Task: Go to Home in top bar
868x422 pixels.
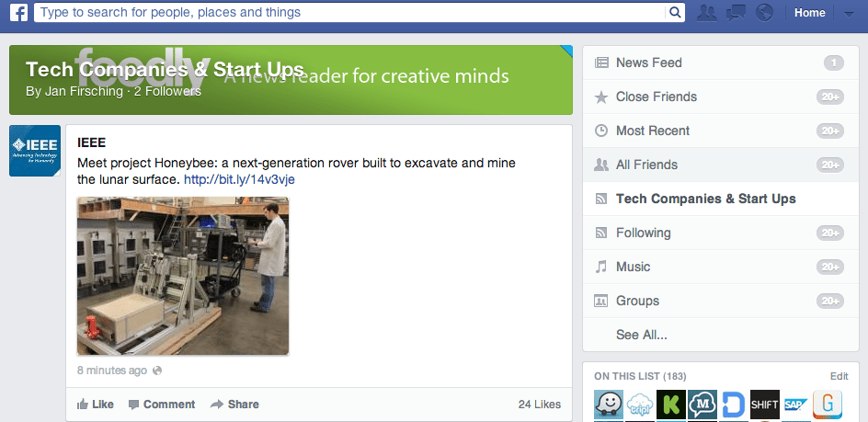Action: [809, 13]
